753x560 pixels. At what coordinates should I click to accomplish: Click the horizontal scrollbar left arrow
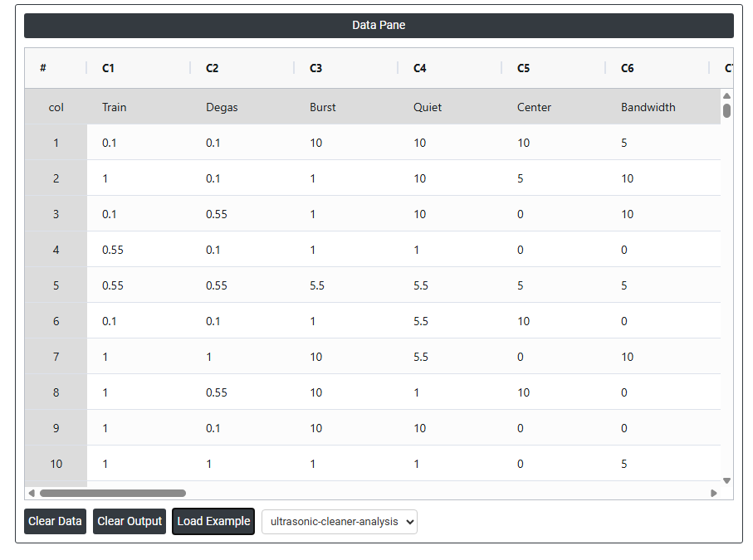pos(32,493)
